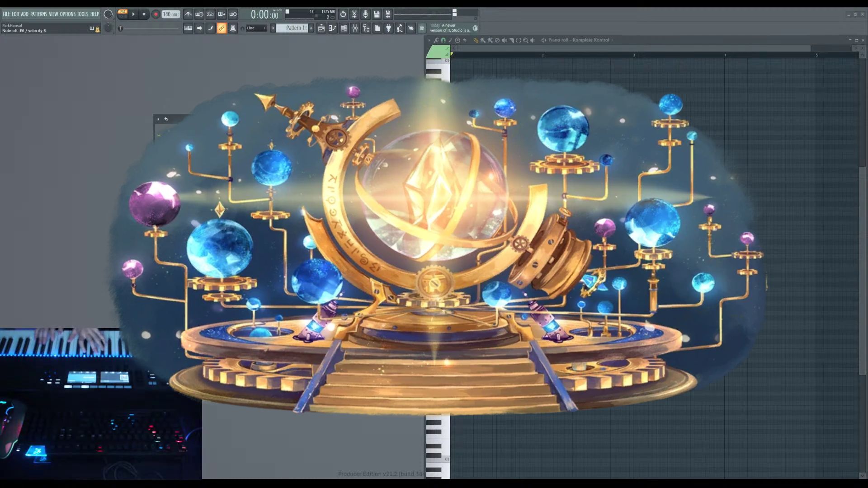Toggle wait for input to start playing
The height and width of the screenshot is (488, 868).
[199, 14]
